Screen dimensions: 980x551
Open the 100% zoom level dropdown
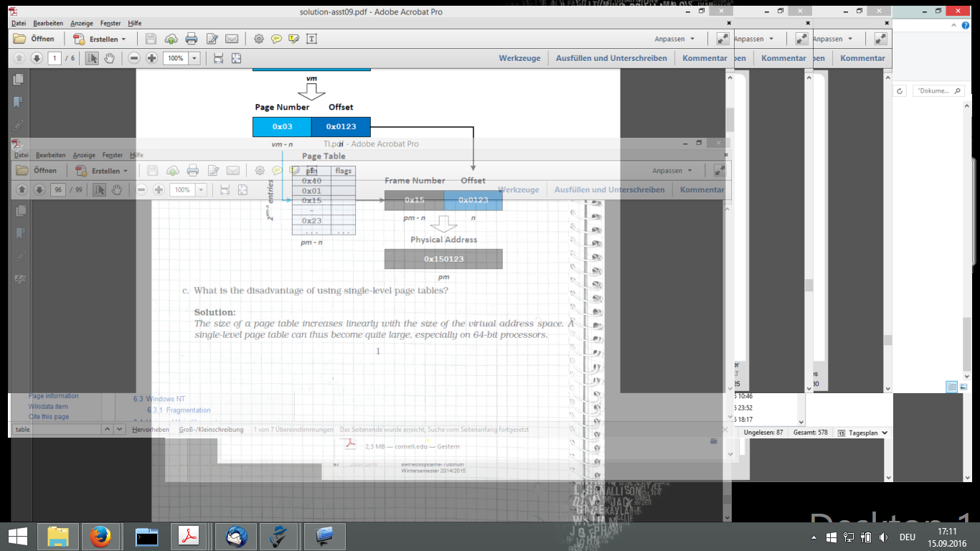(194, 58)
